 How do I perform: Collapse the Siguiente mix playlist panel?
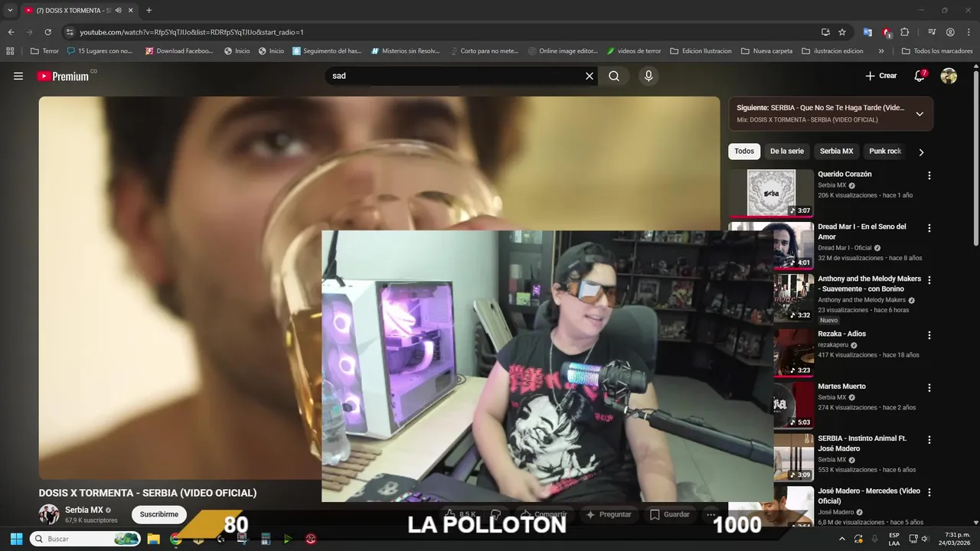tap(920, 114)
